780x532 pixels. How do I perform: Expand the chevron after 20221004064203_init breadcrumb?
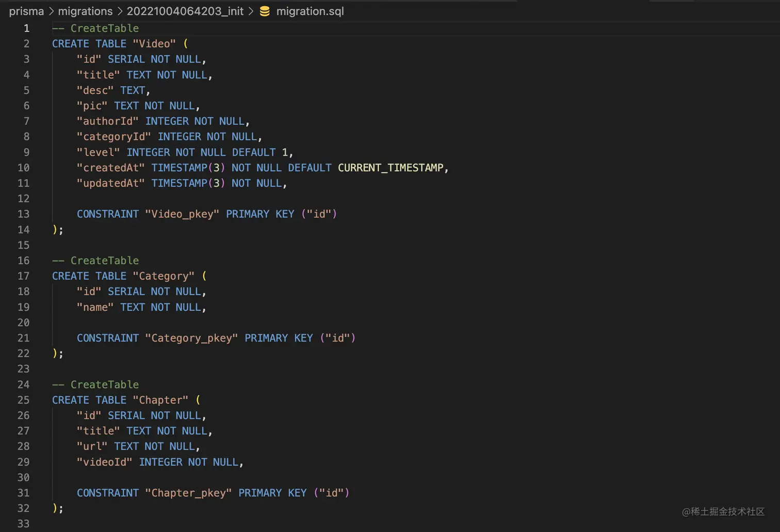point(251,11)
